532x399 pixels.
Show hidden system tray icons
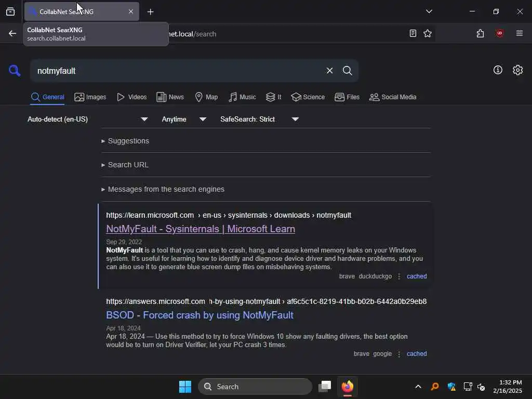418,387
